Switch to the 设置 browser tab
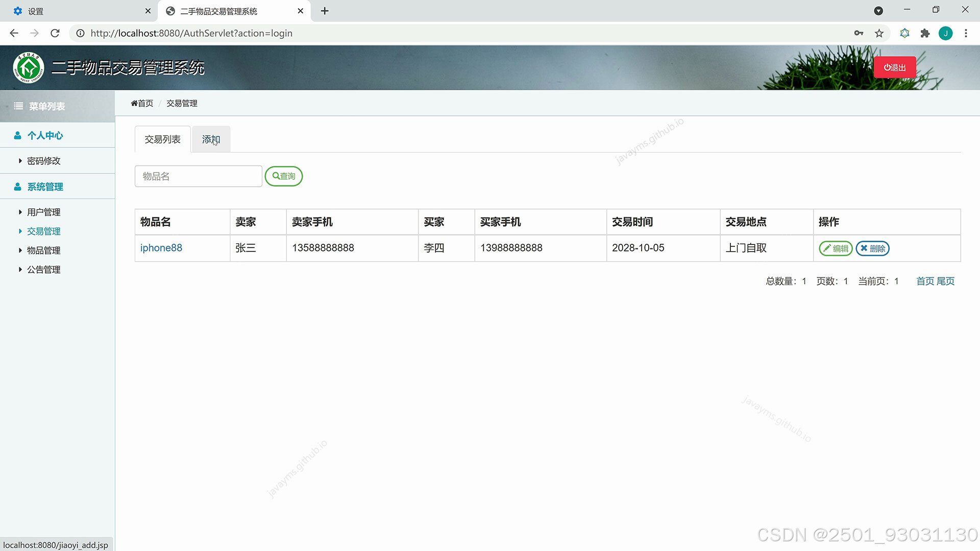The image size is (980, 551). [79, 11]
